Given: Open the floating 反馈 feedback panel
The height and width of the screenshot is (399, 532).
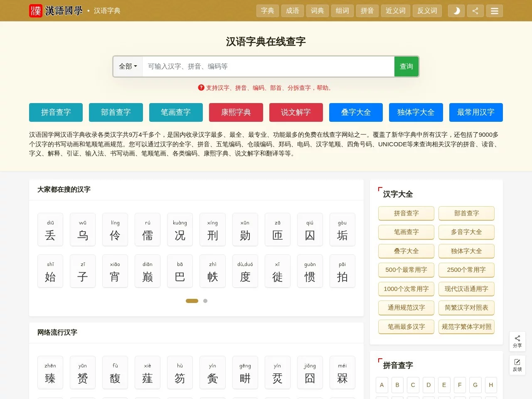Looking at the screenshot, I should (517, 365).
